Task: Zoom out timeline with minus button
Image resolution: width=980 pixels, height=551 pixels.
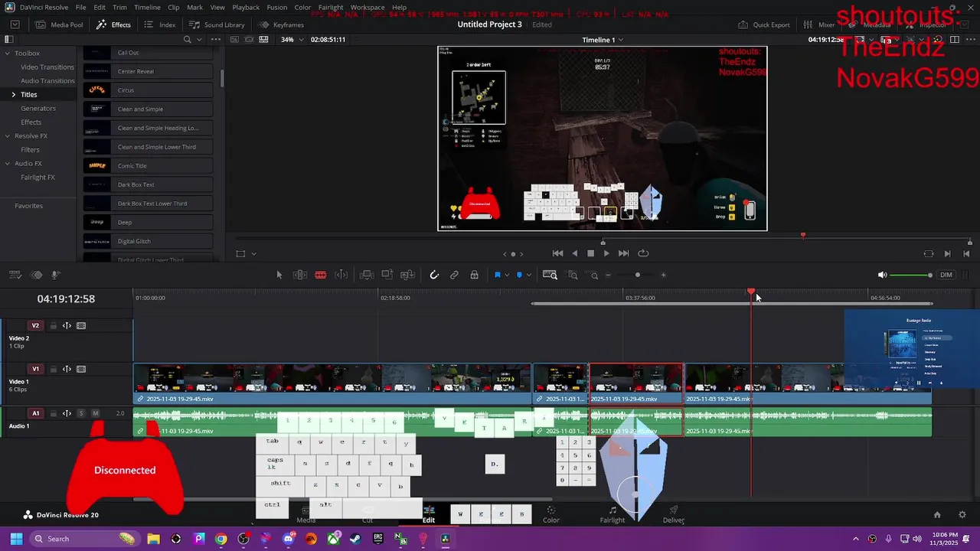Action: tap(609, 275)
